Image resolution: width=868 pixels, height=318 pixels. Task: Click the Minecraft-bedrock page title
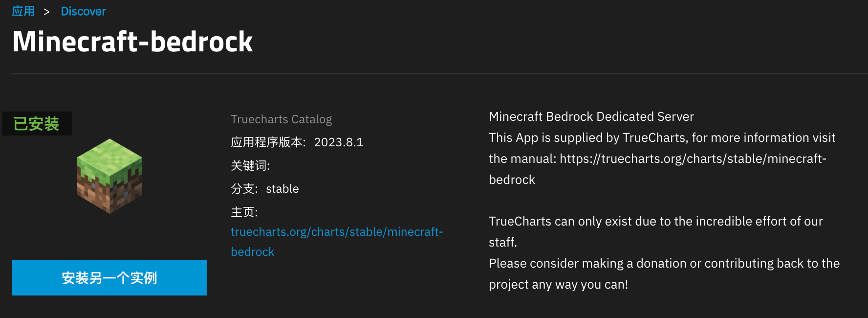coord(132,42)
